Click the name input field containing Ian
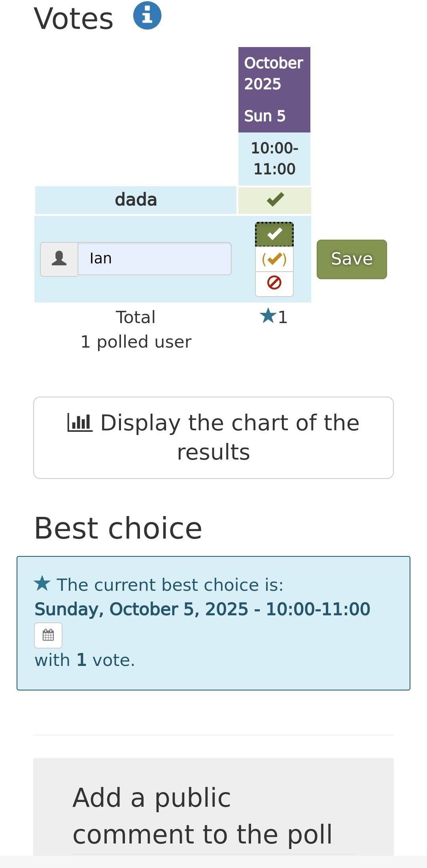The height and width of the screenshot is (868, 427). pos(155,259)
